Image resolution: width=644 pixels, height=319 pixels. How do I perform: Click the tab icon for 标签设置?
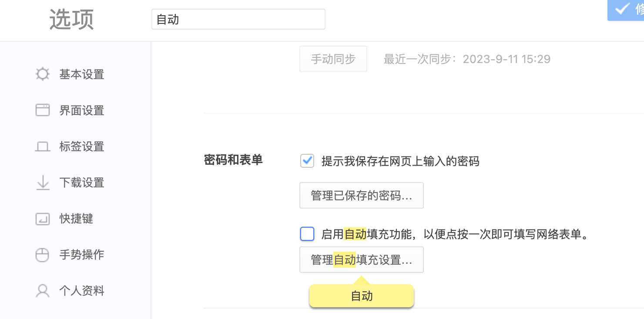[42, 147]
